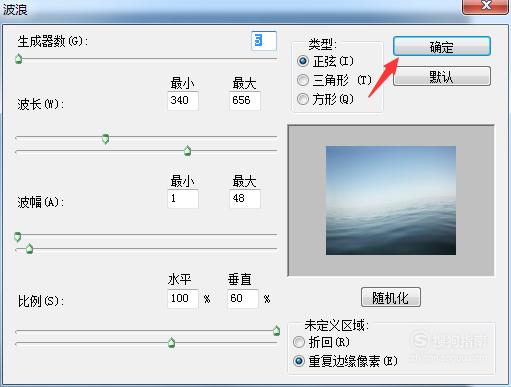Click the 波长 maximum slider handle
The image size is (511, 387).
tap(188, 151)
